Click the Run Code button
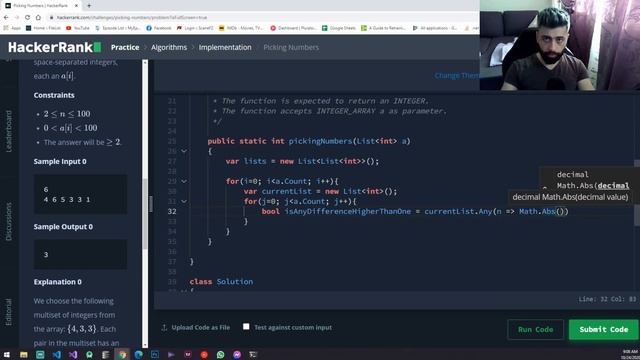Image resolution: width=640 pixels, height=360 pixels. [536, 329]
